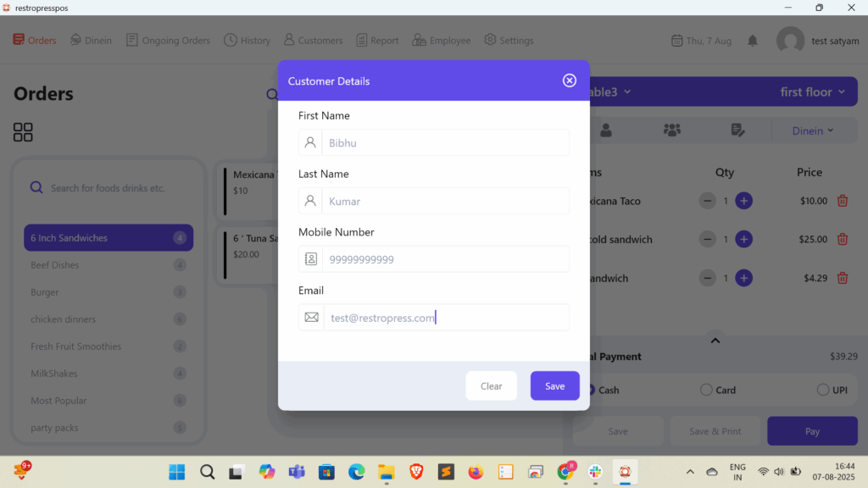Click the order note pencil icon
The image size is (868, 488).
pos(737,130)
